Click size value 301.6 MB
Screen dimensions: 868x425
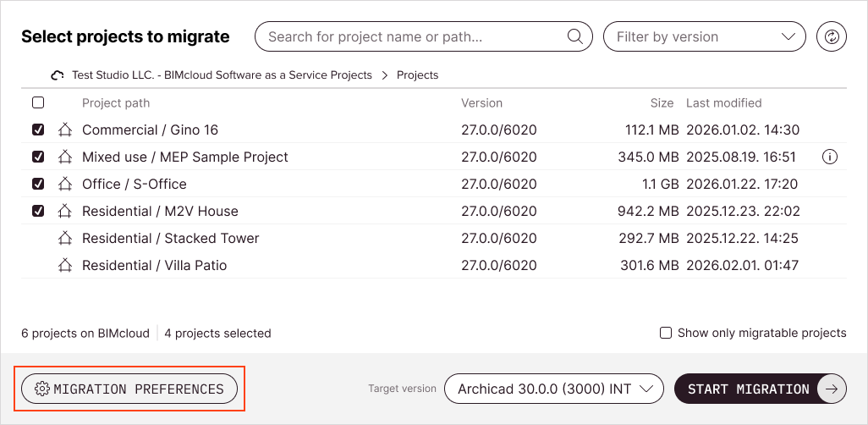650,266
